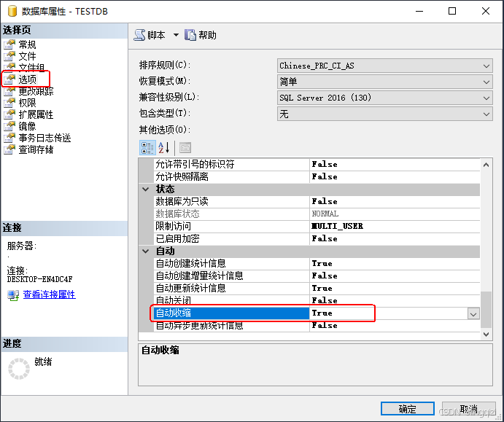
Task: Select the 数据库状态 row
Action: [x=317, y=214]
